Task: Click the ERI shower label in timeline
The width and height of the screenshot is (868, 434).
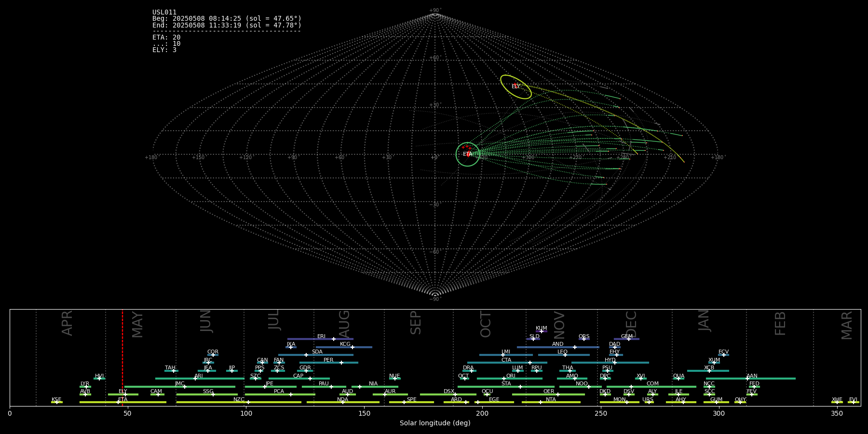Action: (321, 336)
